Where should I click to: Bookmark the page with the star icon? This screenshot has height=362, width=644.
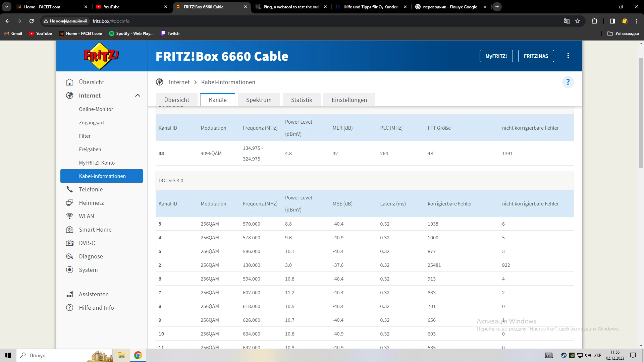578,21
